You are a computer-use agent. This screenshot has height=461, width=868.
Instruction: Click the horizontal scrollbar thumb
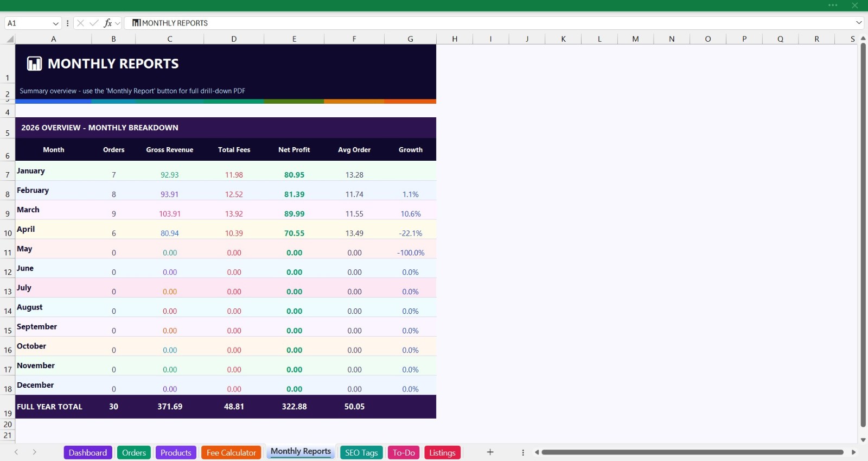tap(692, 452)
